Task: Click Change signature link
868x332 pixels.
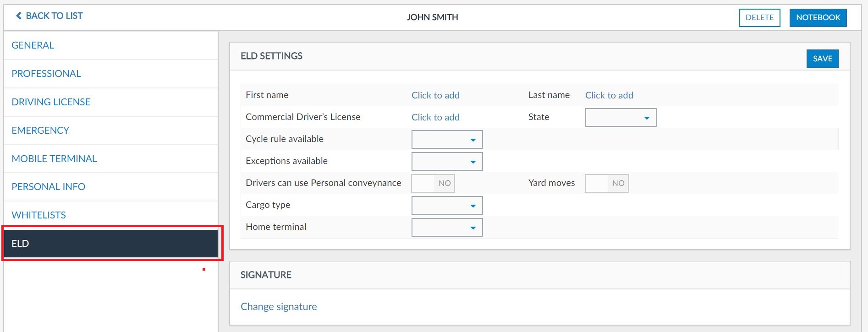Action: coord(279,307)
